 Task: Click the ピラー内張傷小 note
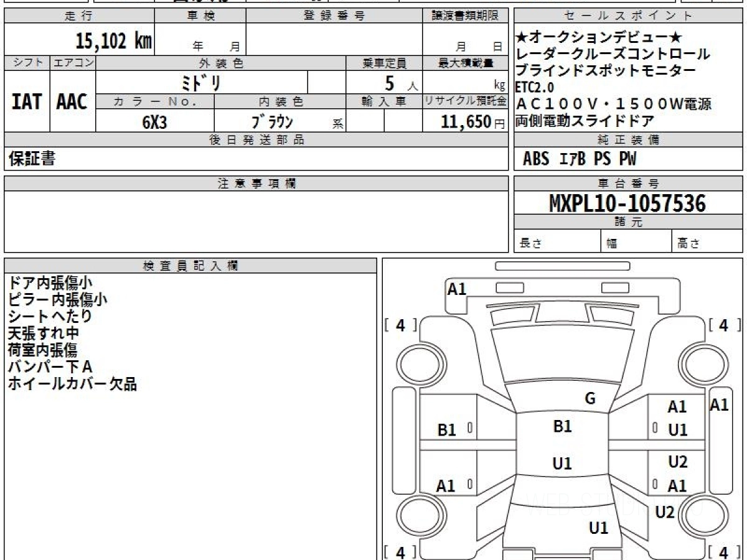coord(58,300)
